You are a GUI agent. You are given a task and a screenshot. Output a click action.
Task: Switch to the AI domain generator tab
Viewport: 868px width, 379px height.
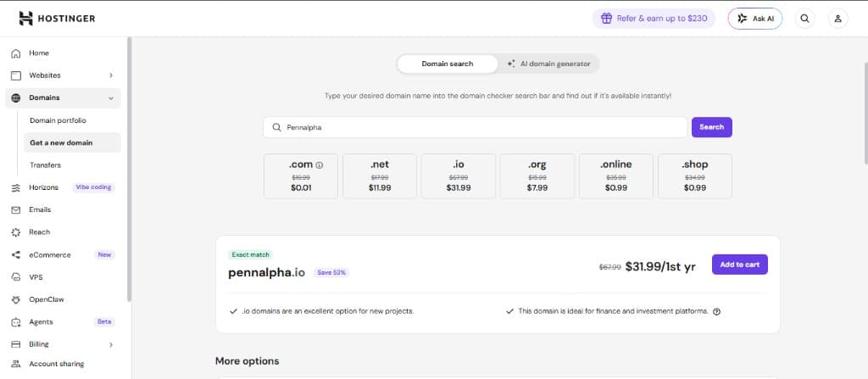548,64
